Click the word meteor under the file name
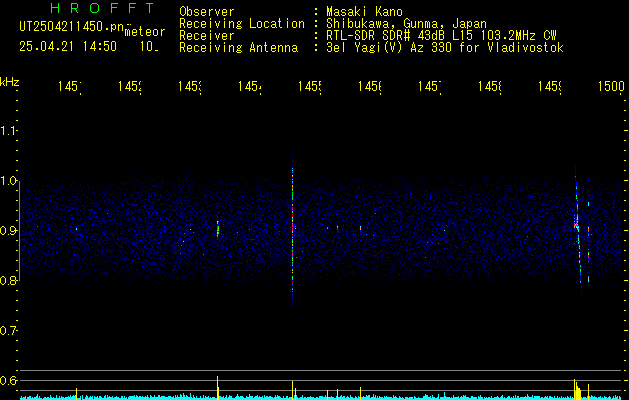 coord(145,32)
